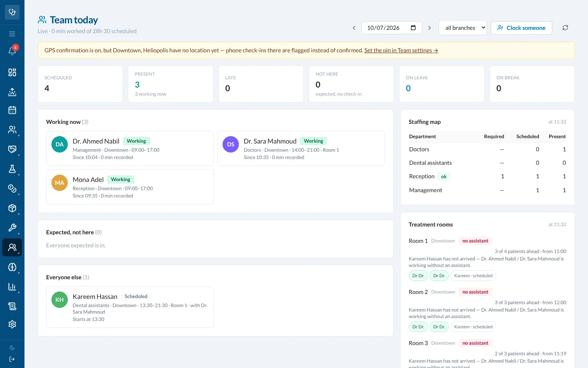Click the Reception row in Staffing map
This screenshot has height=368, width=588.
488,176
